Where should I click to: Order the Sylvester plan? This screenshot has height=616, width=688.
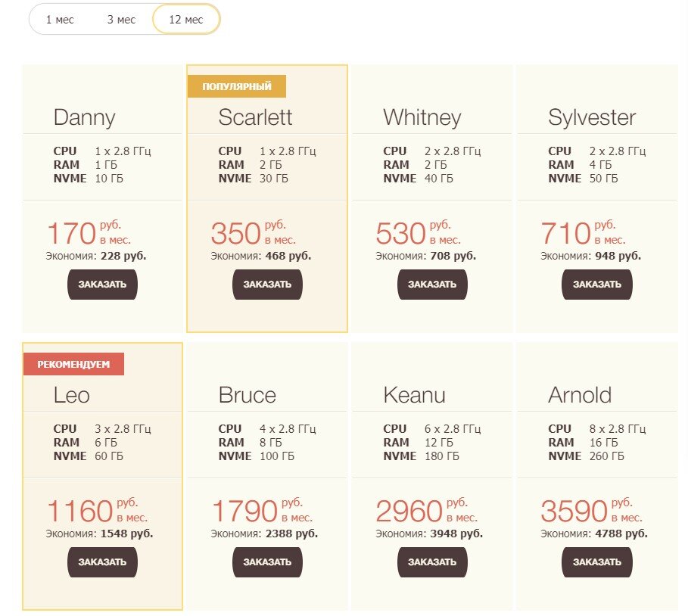point(597,285)
